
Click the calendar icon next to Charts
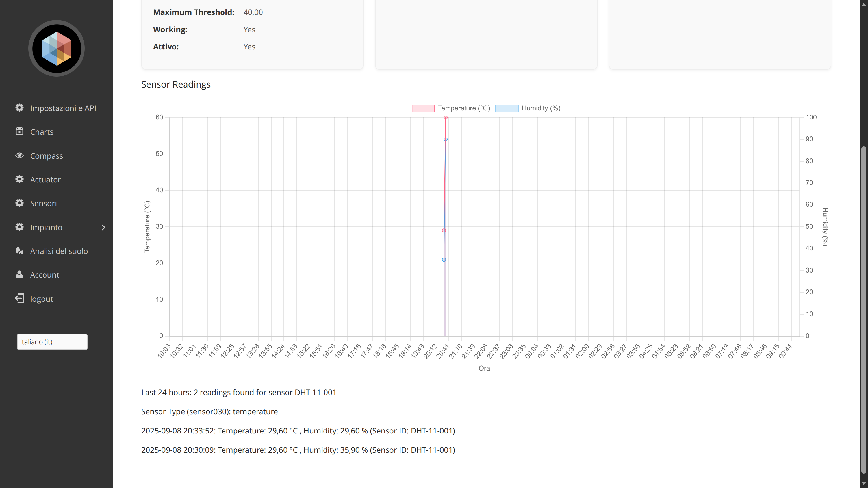pyautogui.click(x=19, y=132)
